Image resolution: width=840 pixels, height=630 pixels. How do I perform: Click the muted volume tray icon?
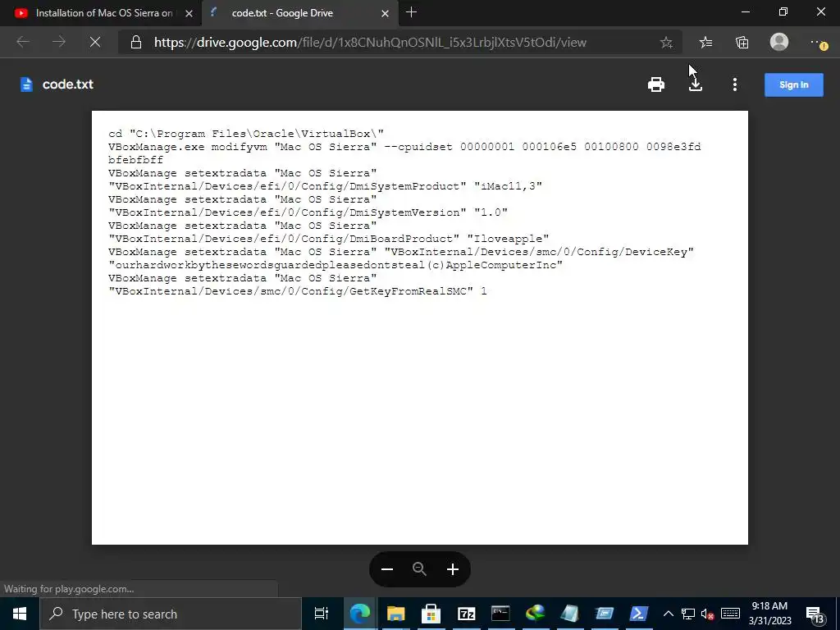707,614
